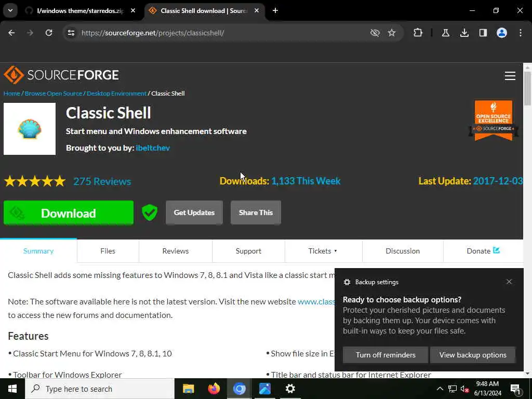This screenshot has width=532, height=399.
Task: Close the starredos.zip GitHub tab
Action: pos(133,10)
